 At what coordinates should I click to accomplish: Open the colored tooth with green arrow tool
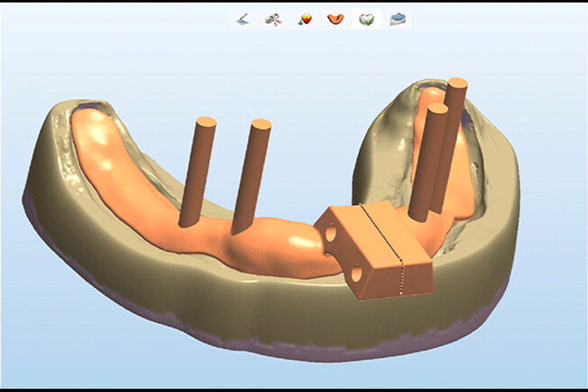click(x=304, y=18)
